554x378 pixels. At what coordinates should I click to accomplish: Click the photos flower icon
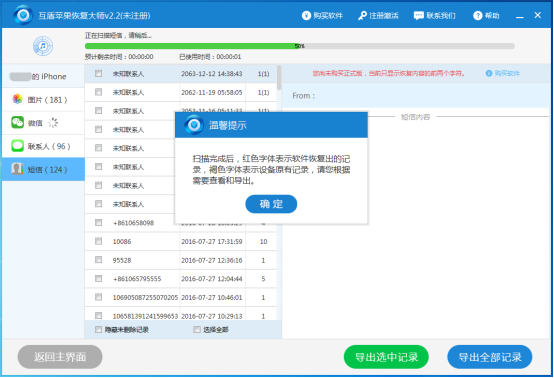[17, 99]
